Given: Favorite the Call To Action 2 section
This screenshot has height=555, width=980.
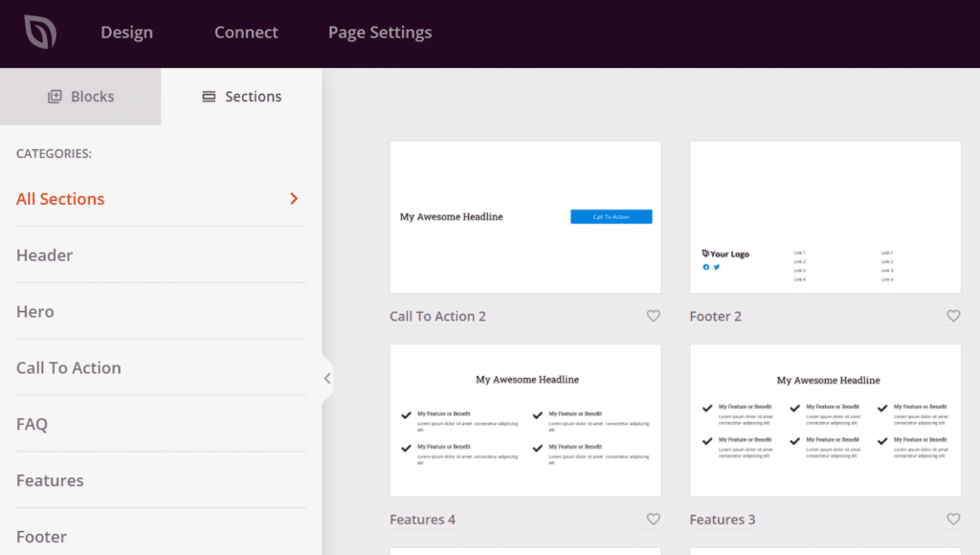Looking at the screenshot, I should coord(654,316).
